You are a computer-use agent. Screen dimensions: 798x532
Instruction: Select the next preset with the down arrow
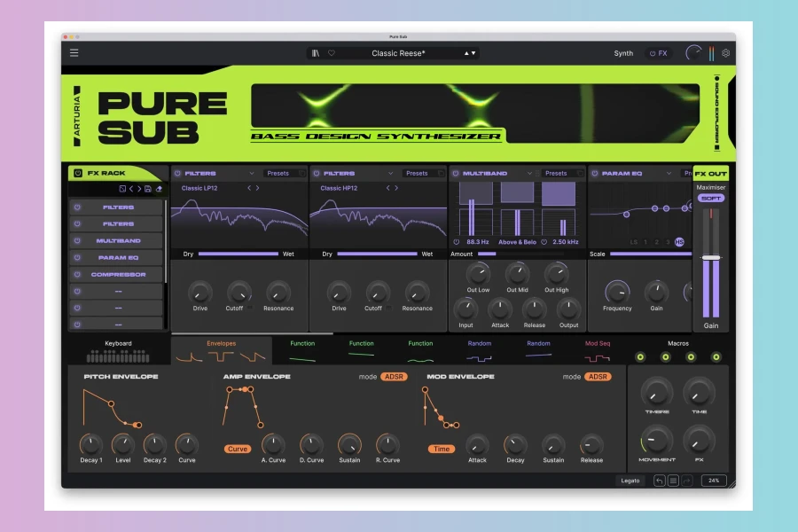(x=473, y=53)
